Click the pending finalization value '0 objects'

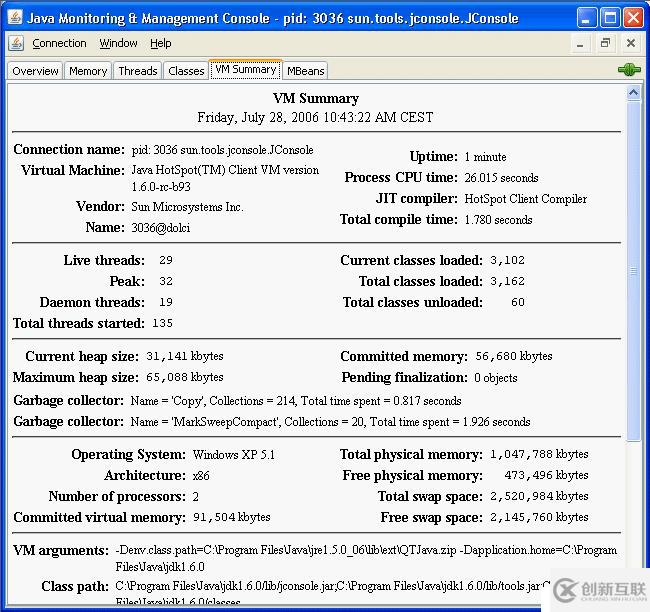click(495, 378)
